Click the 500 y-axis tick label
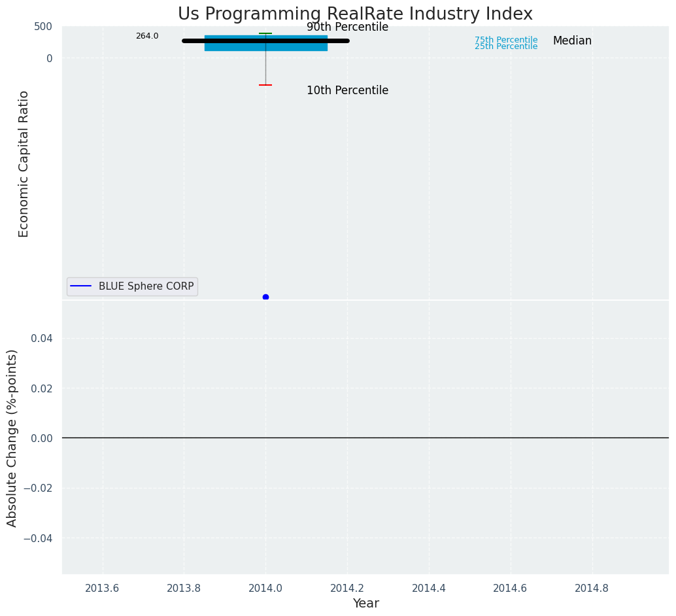The width and height of the screenshot is (676, 616). point(43,27)
